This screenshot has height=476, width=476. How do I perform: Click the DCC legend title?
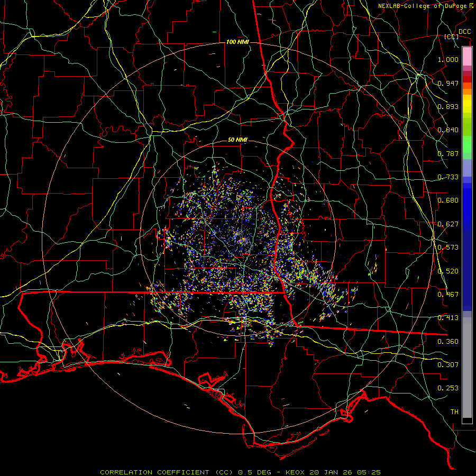pyautogui.click(x=464, y=32)
